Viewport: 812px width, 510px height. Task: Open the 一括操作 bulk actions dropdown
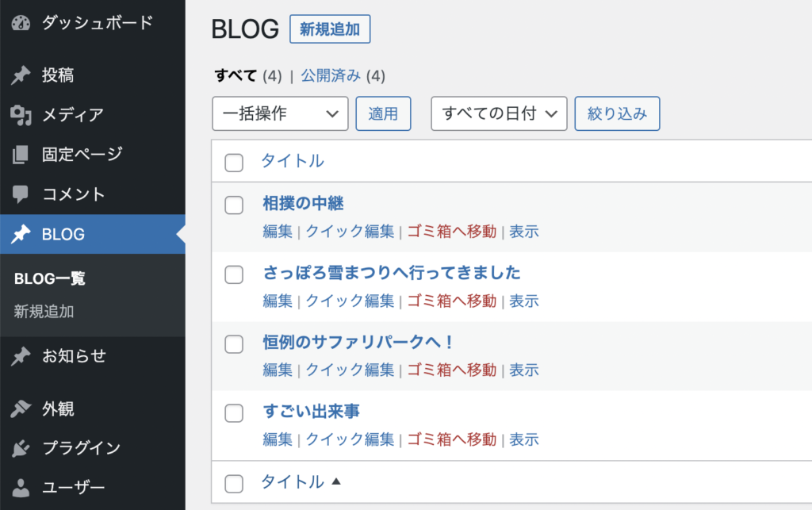tap(280, 113)
